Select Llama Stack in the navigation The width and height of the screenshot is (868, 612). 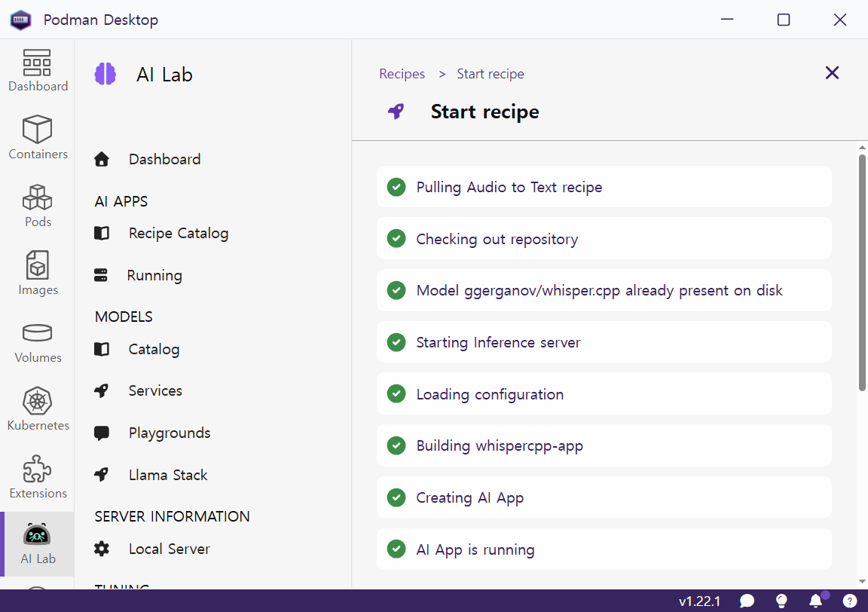coord(168,476)
